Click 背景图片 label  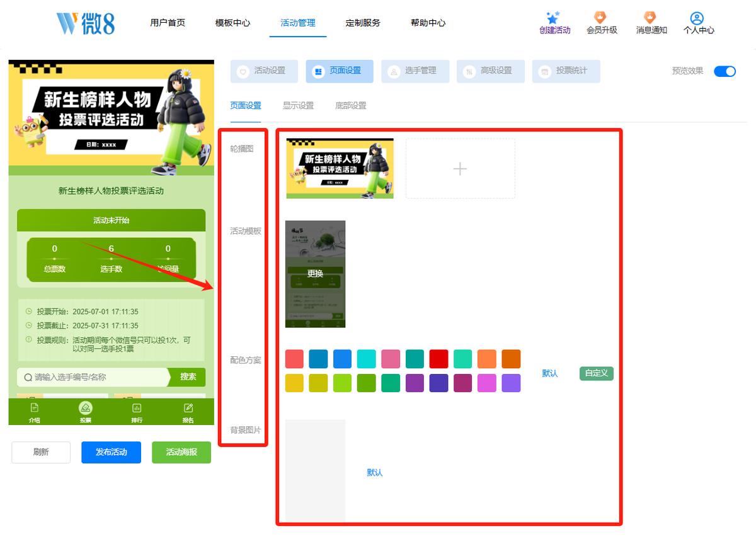246,430
